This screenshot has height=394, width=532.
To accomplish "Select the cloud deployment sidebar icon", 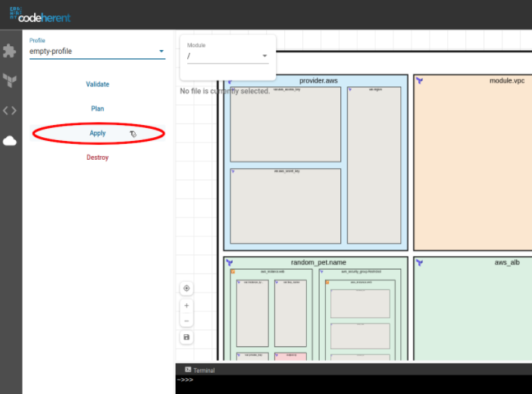I will tap(10, 140).
